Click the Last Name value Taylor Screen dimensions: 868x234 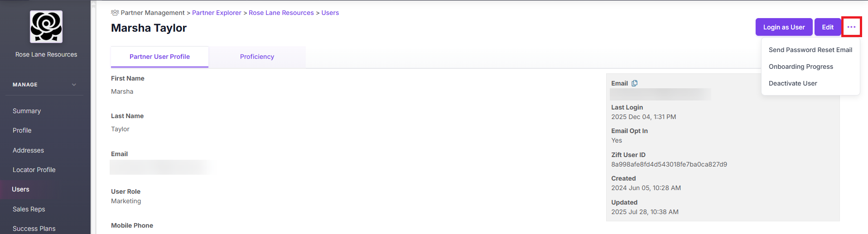coord(120,129)
